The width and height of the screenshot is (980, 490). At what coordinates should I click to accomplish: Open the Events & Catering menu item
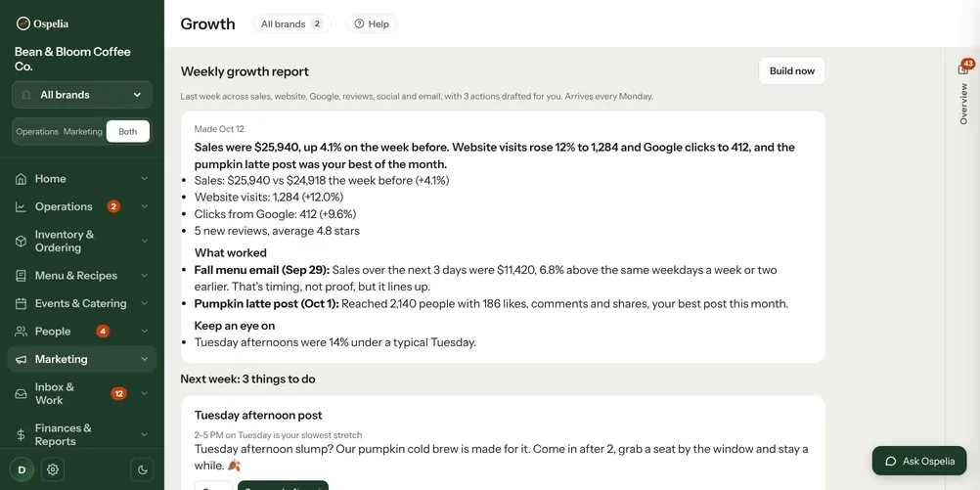pos(82,304)
